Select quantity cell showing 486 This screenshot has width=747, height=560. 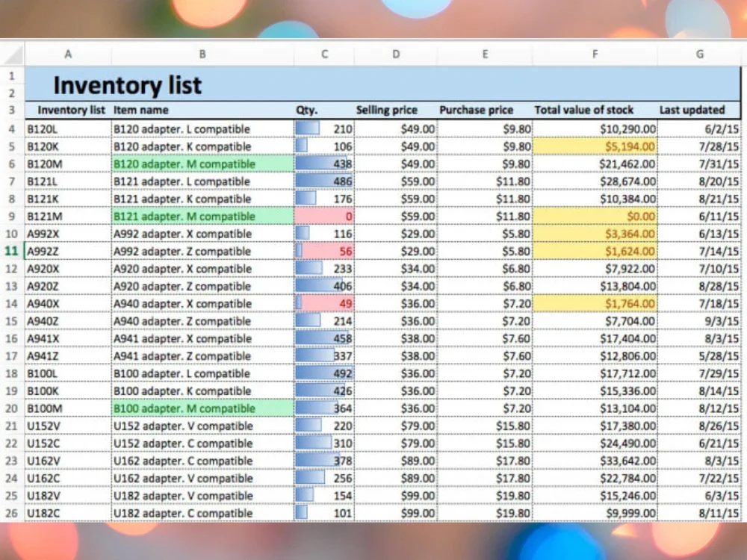coord(324,181)
